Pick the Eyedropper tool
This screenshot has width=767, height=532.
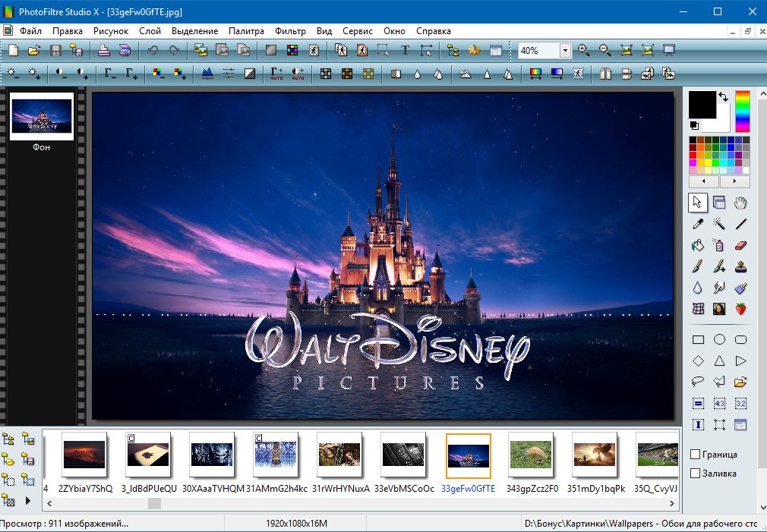pos(697,224)
